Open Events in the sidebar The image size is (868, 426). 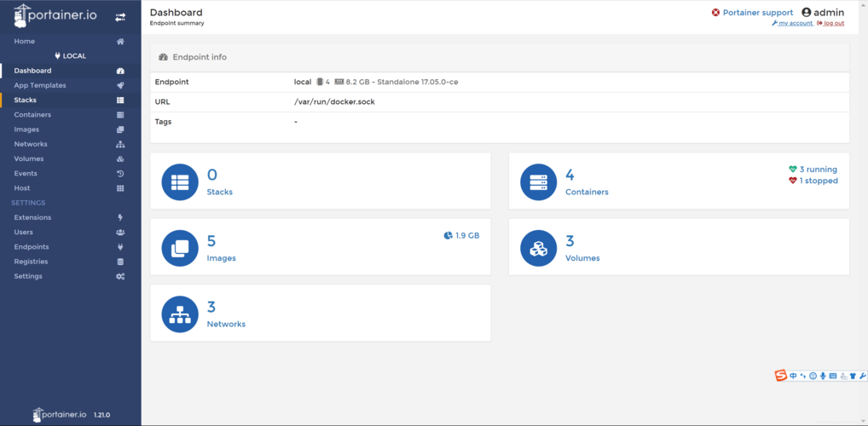tap(26, 174)
